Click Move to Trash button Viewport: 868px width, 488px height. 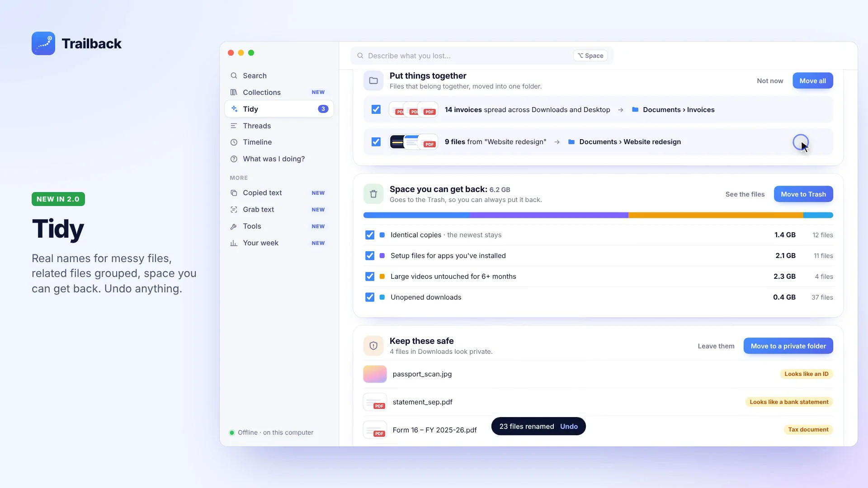[x=803, y=194]
